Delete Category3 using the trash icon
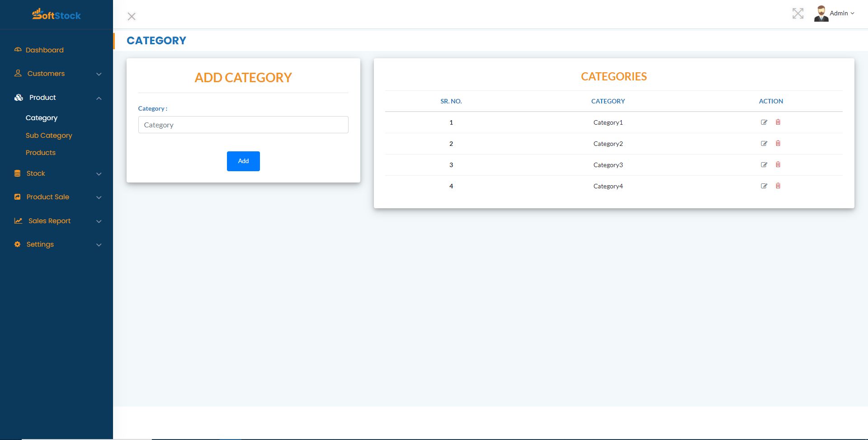Image resolution: width=868 pixels, height=440 pixels. [778, 164]
